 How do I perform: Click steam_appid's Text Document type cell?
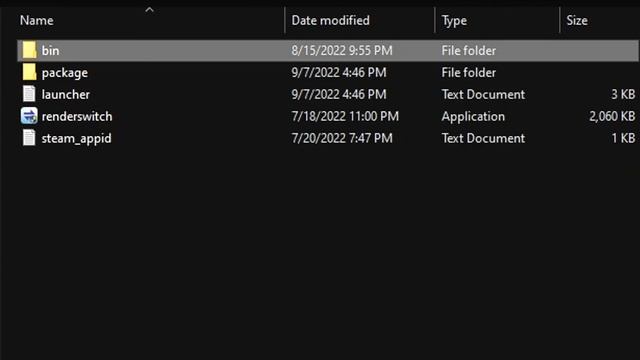(483, 138)
